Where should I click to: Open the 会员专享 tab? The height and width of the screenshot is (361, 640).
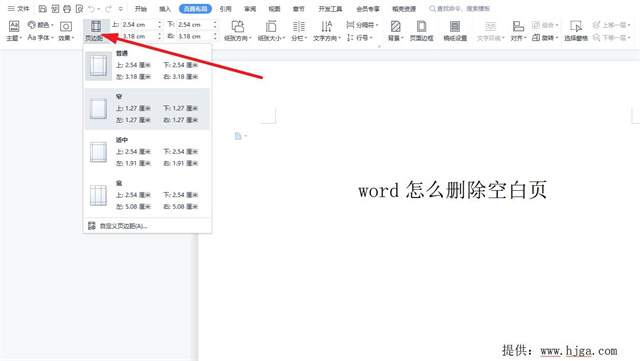367,9
